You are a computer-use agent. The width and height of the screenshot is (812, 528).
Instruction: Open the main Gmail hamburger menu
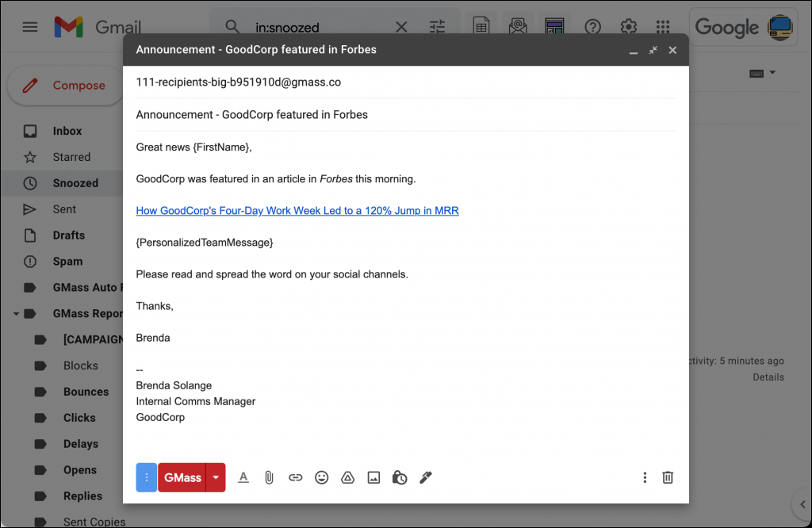pos(30,26)
